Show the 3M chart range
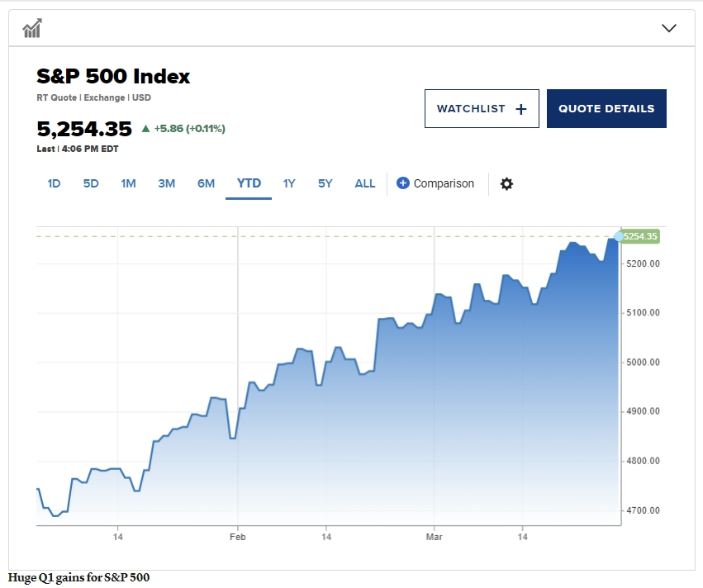This screenshot has width=703, height=588. (167, 183)
